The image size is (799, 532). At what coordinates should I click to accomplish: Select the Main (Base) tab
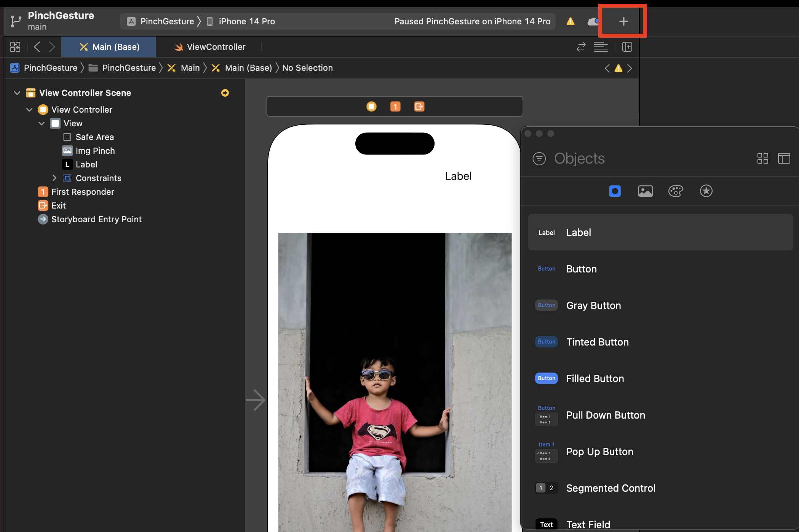pos(109,47)
